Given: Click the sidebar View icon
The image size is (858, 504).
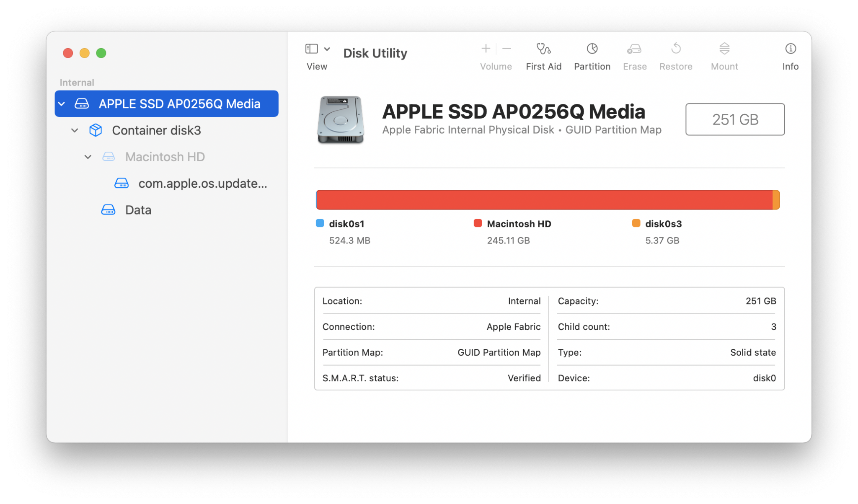Looking at the screenshot, I should [312, 49].
